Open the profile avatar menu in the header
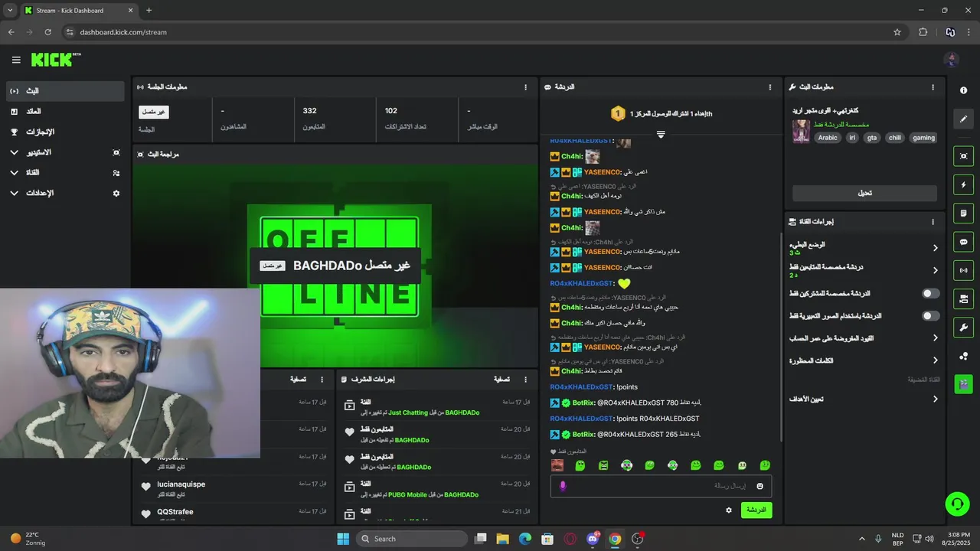Viewport: 980px width, 551px height. 952,60
